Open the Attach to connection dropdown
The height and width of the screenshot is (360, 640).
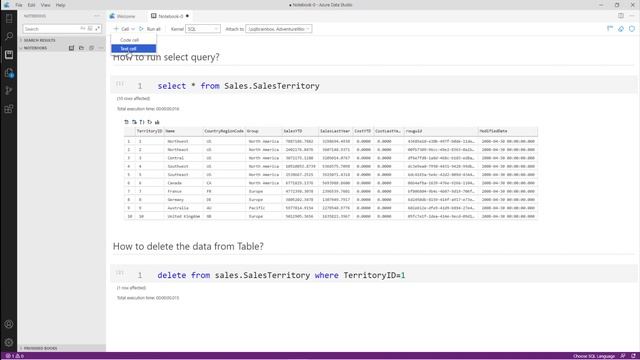click(x=279, y=29)
